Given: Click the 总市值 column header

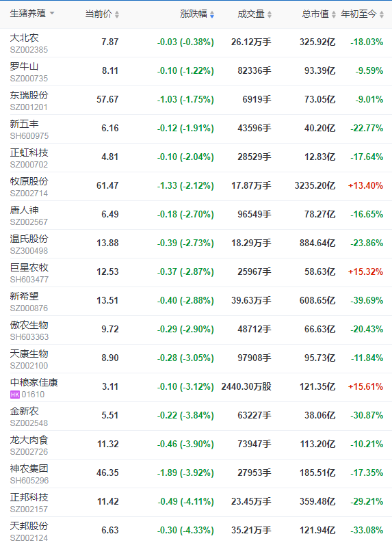Looking at the screenshot, I should (x=315, y=14).
